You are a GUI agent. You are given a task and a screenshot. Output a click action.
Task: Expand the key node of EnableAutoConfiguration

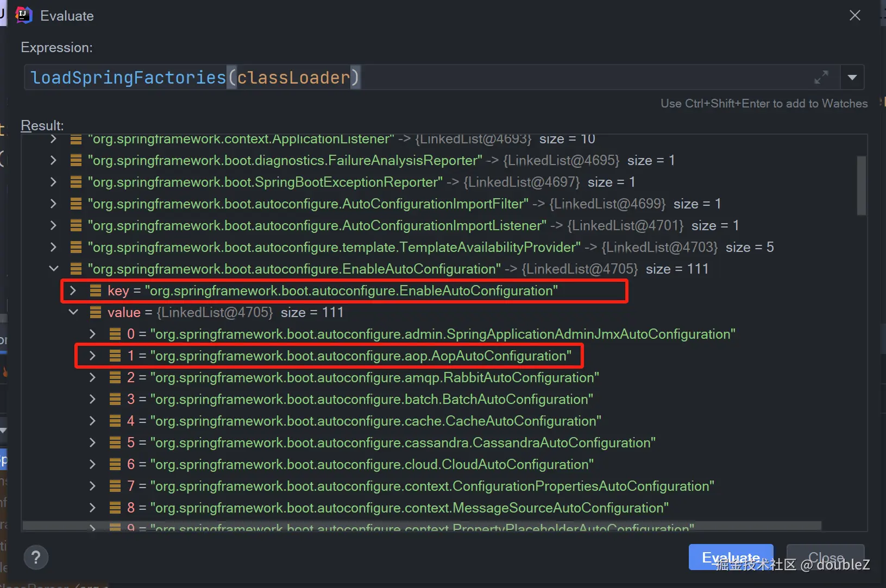73,290
